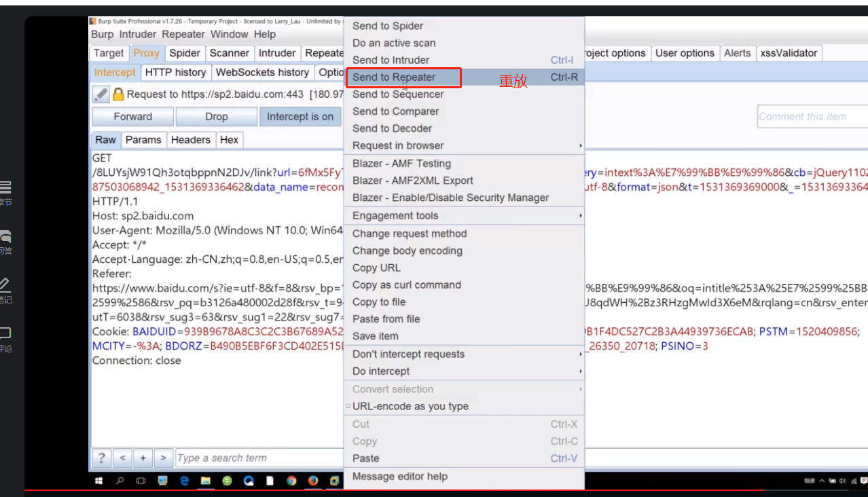Click the Comment this item field
This screenshot has height=497, width=868.
[x=812, y=117]
